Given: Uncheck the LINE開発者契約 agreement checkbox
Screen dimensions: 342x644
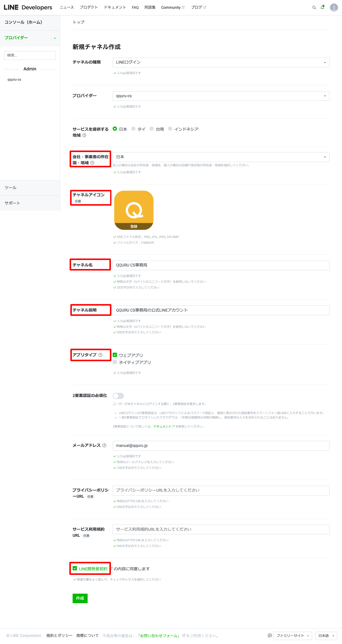Looking at the screenshot, I should coord(75,568).
